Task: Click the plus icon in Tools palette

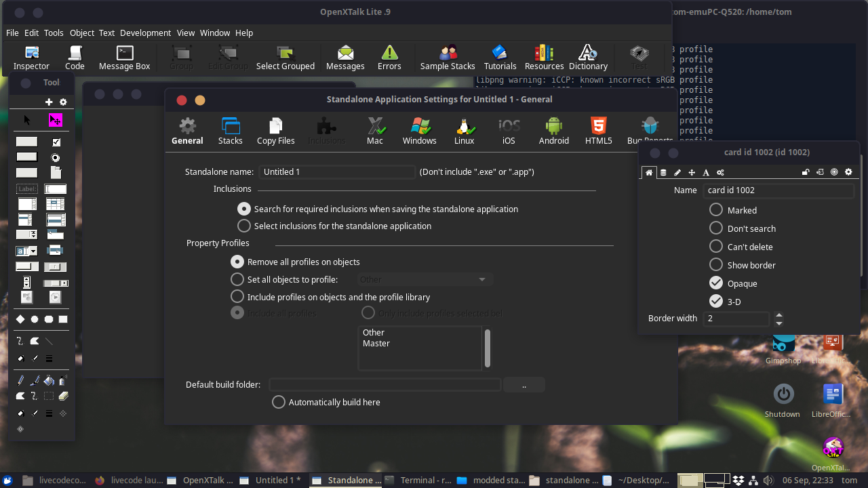Action: point(49,102)
